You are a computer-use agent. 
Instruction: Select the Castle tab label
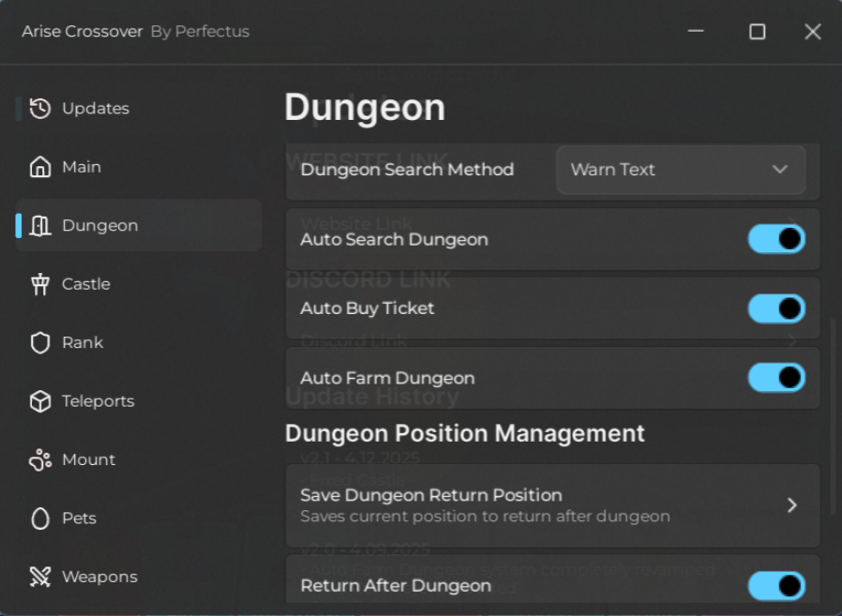coord(86,284)
